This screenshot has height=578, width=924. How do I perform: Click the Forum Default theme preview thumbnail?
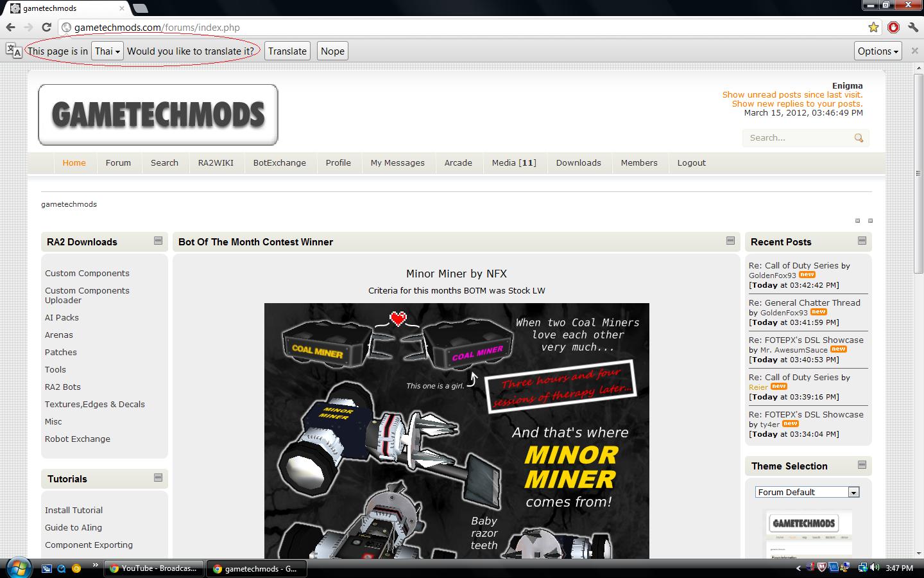click(809, 533)
